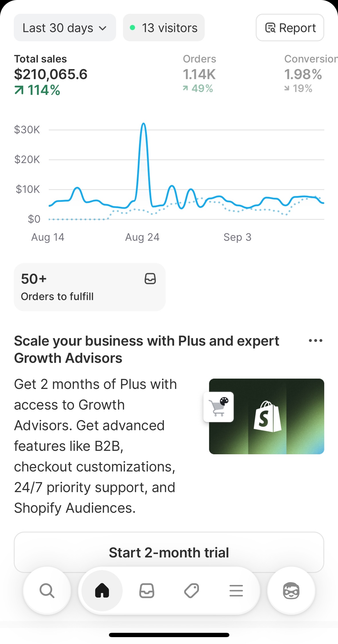
Task: Tap the Shopify Plus promo image
Action: click(267, 416)
